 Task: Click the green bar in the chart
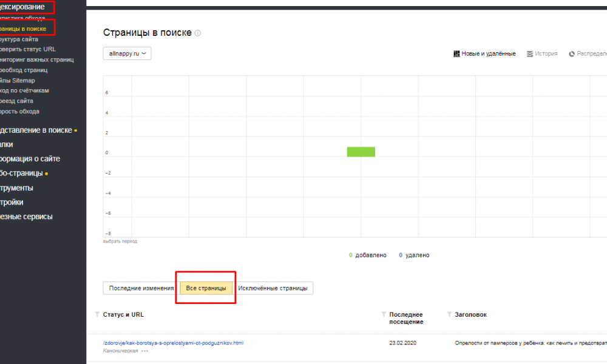pos(361,152)
